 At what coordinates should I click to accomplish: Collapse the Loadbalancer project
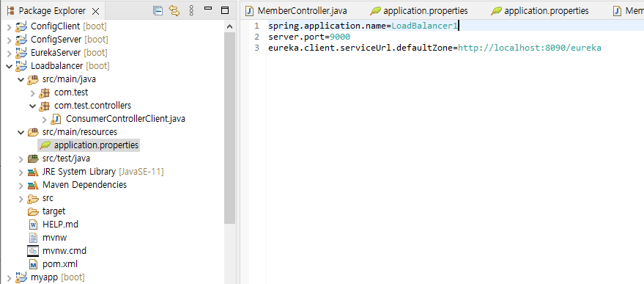(10, 66)
